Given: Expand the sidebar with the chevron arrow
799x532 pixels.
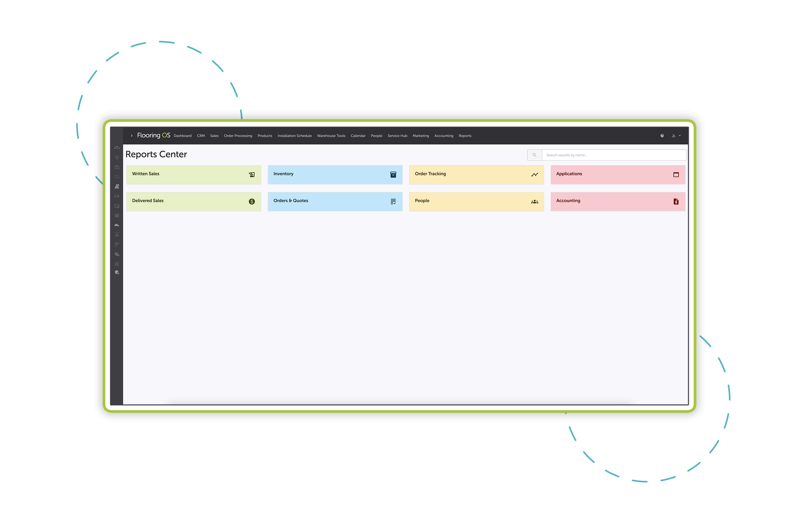Looking at the screenshot, I should coord(132,136).
